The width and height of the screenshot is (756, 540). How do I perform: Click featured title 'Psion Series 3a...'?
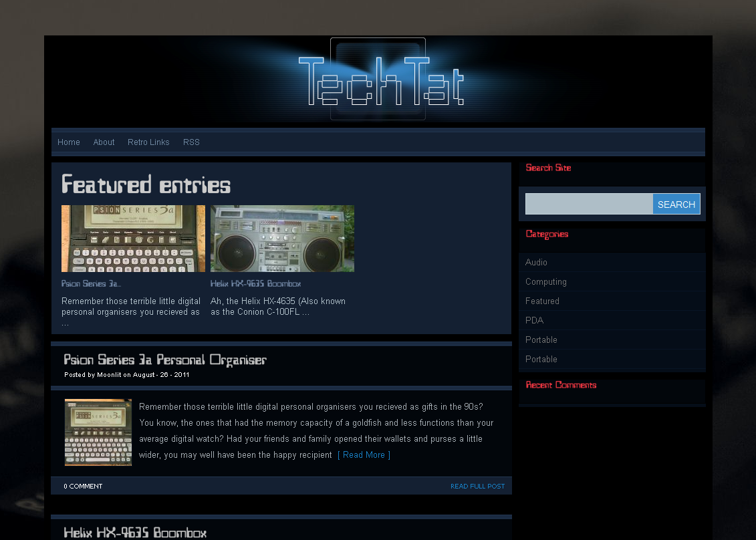tap(91, 283)
